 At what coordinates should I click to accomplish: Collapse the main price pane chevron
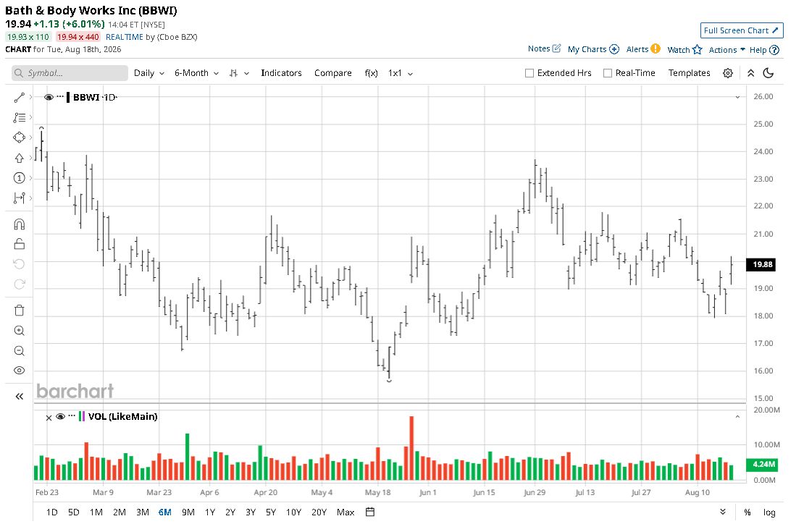737,97
